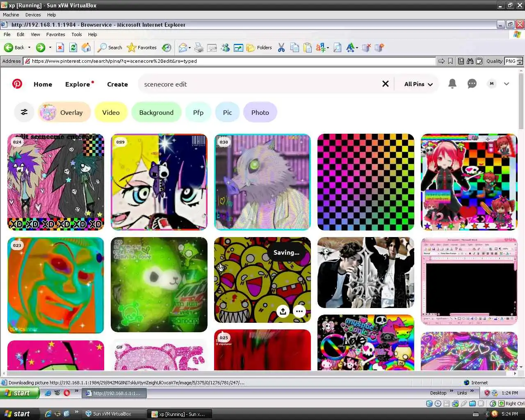
Task: Click the History icon in IE toolbar
Action: click(167, 48)
